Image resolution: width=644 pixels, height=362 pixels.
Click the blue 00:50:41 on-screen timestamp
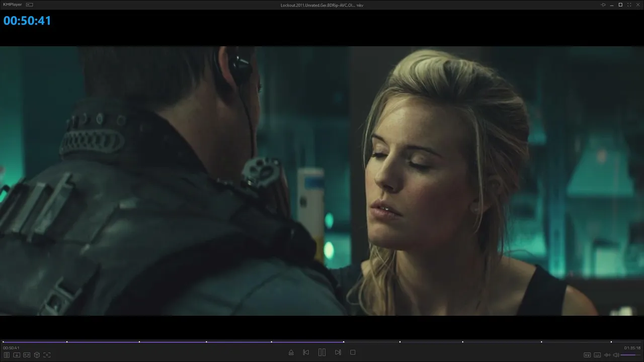(x=27, y=21)
